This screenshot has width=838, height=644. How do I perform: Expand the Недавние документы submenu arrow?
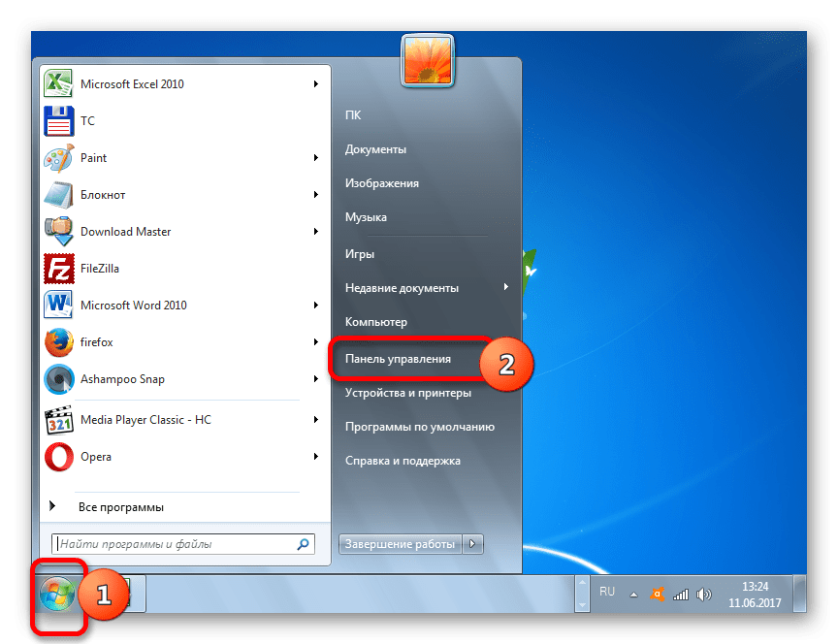click(505, 287)
